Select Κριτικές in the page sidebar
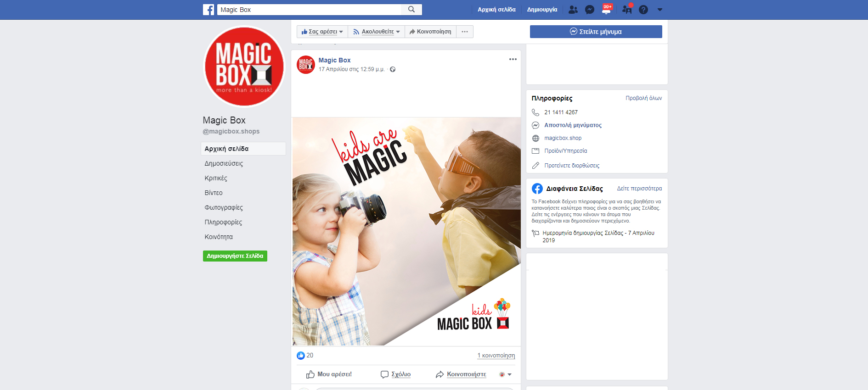 click(x=216, y=178)
